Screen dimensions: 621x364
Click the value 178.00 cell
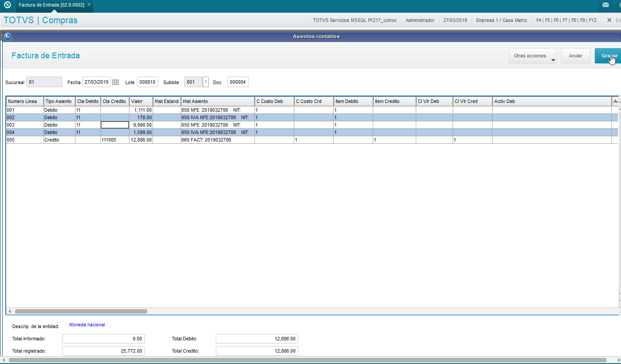pos(141,117)
